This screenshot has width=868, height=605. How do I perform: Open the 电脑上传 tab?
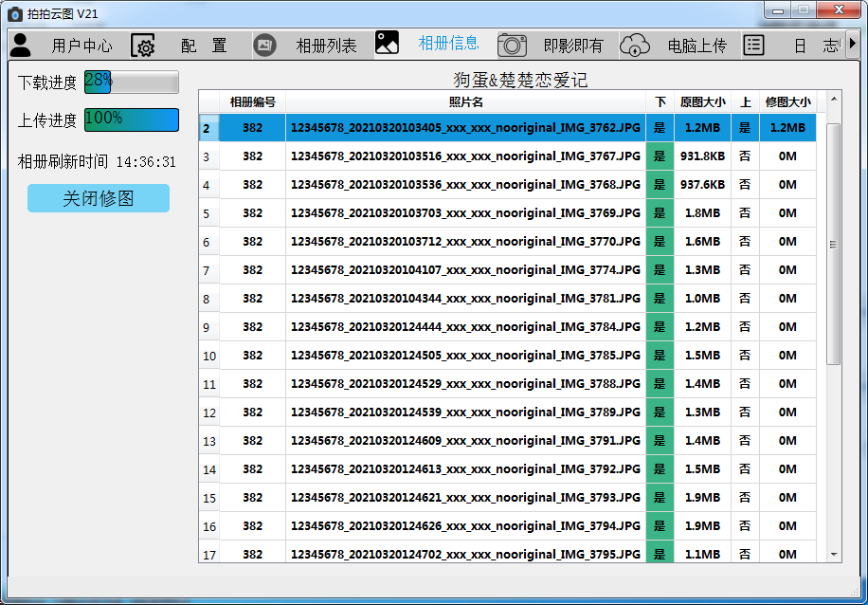[x=696, y=46]
